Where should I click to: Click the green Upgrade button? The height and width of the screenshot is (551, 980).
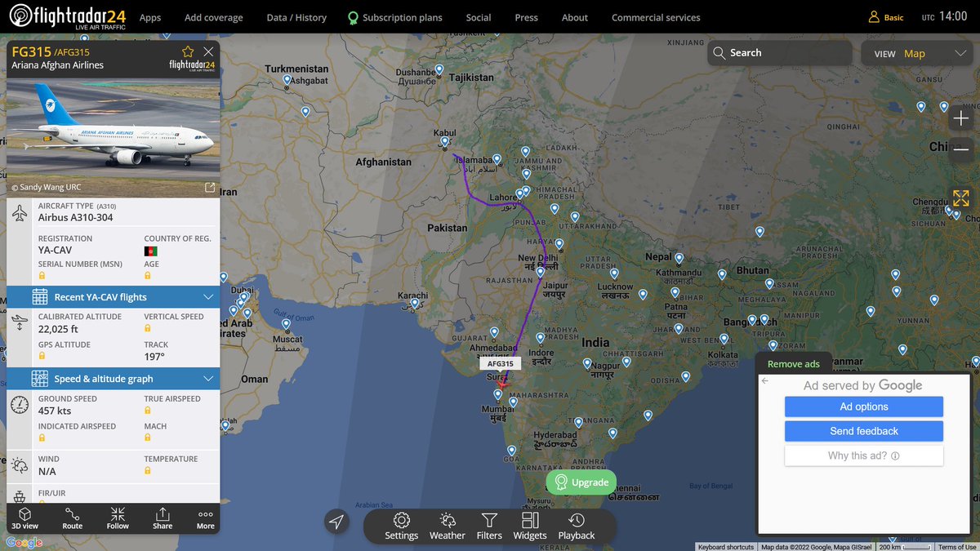(581, 482)
